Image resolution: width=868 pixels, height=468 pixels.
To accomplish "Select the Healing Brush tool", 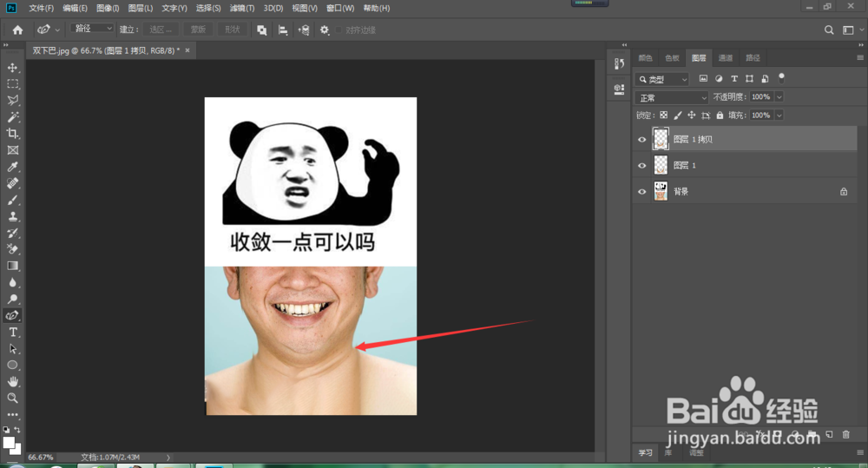I will coord(12,183).
